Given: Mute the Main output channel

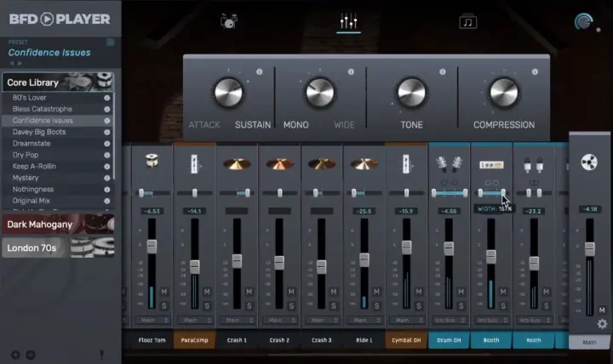Looking at the screenshot, I should (602, 310).
